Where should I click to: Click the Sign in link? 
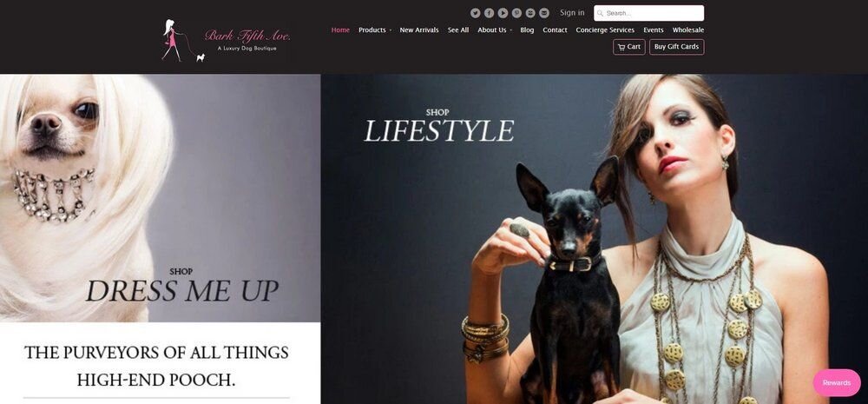pos(572,13)
